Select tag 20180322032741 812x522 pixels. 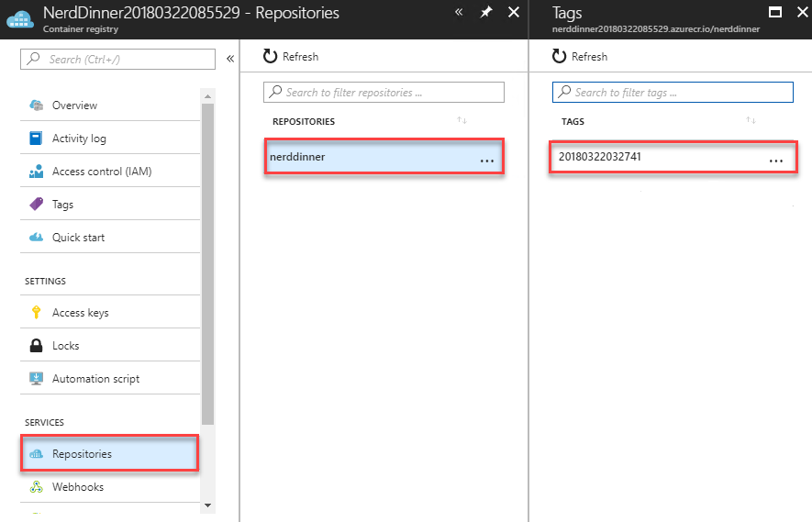673,156
